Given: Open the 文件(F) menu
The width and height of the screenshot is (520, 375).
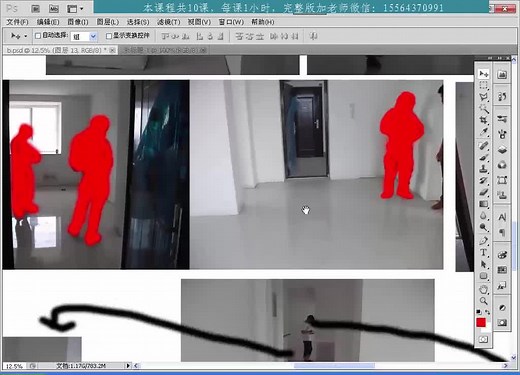Looking at the screenshot, I should click(x=17, y=22).
